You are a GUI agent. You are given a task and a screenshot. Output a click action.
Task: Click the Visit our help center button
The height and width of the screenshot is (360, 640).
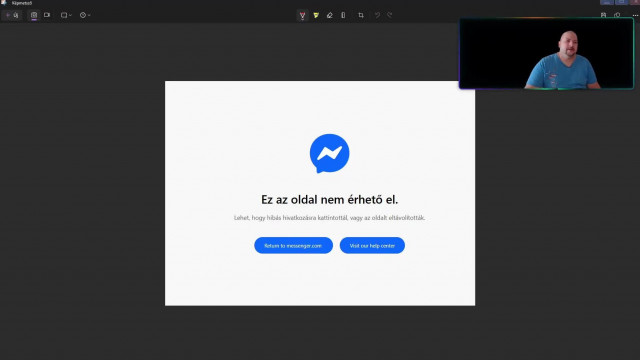coord(372,245)
